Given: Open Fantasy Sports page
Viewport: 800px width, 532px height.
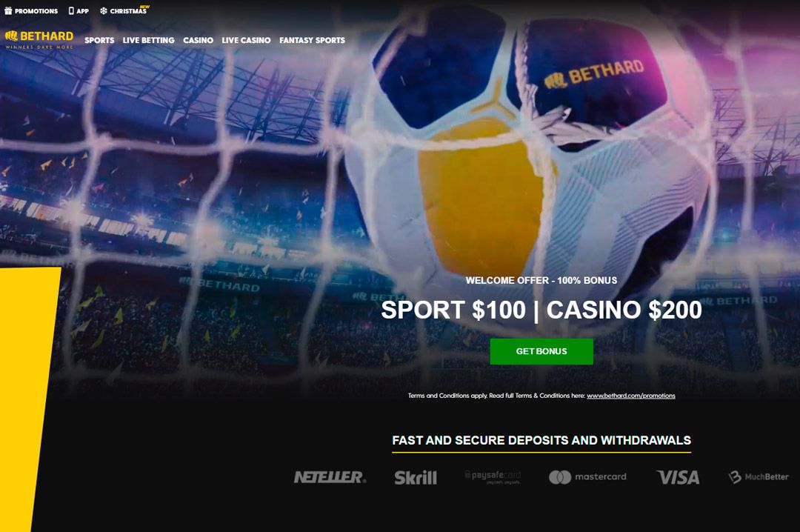Looking at the screenshot, I should click(313, 40).
